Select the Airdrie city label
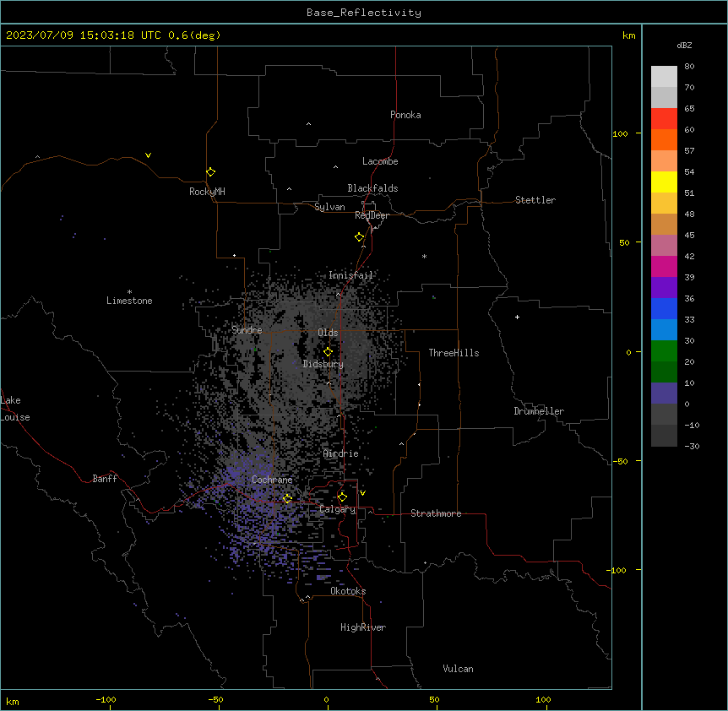This screenshot has width=728, height=711. coord(341,453)
